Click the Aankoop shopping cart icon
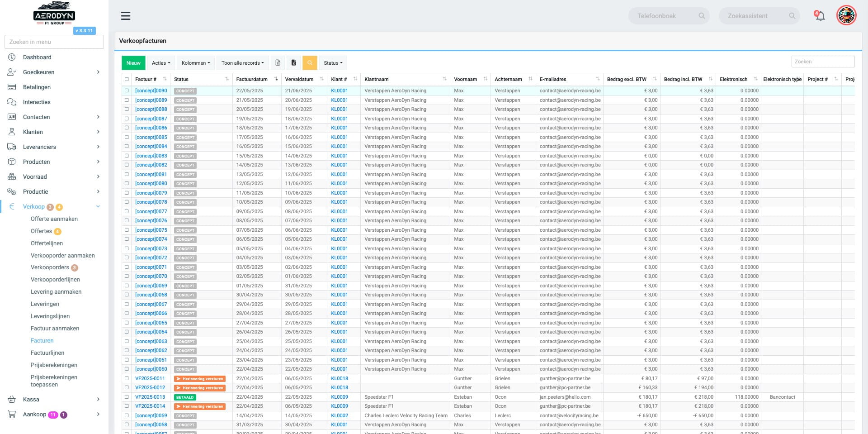This screenshot has width=868, height=434. coord(12,414)
